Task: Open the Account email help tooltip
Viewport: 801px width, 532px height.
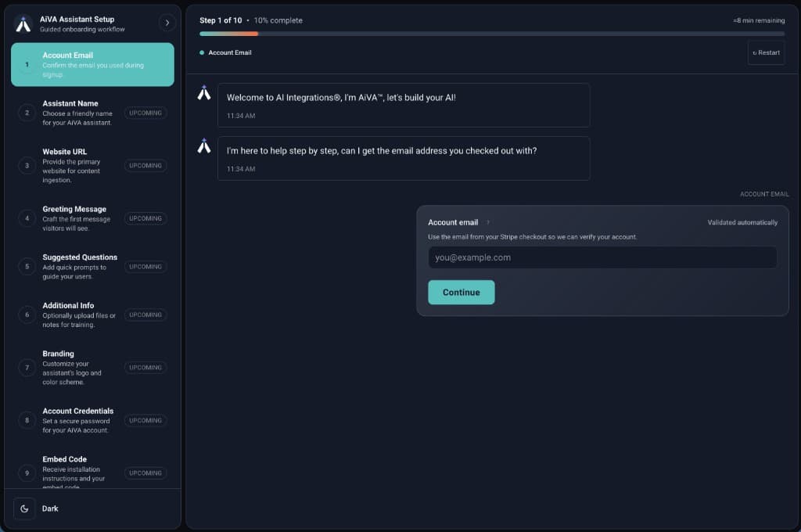Action: pos(486,221)
